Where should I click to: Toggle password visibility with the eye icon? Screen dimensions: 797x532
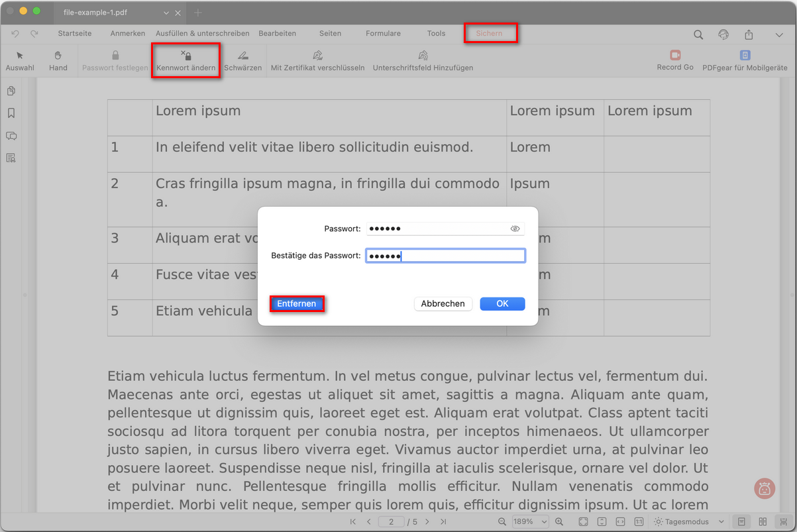click(x=515, y=228)
